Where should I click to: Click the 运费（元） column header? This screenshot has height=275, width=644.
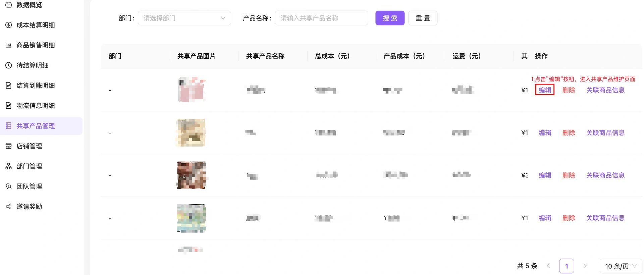pyautogui.click(x=466, y=56)
